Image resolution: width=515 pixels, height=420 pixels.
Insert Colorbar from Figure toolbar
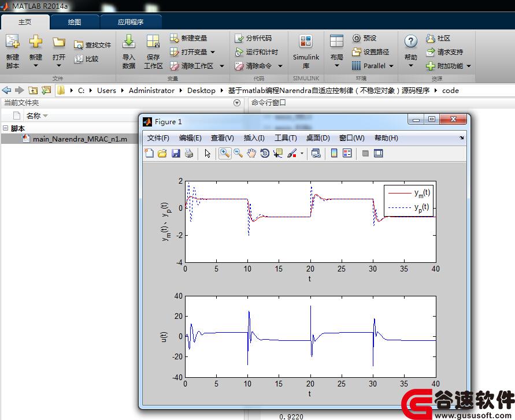[334, 153]
